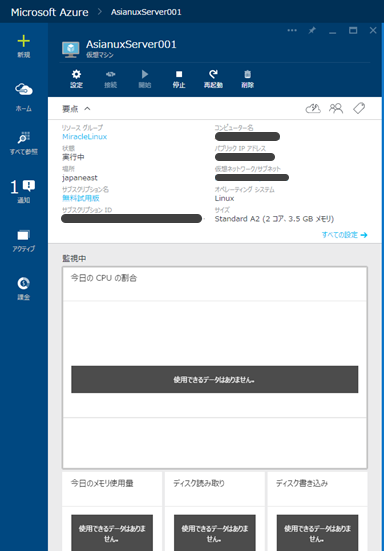Open All settings (すべての設定) link
384x551 pixels.
point(345,235)
